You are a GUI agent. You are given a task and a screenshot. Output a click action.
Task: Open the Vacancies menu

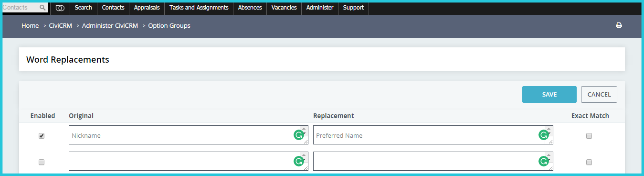point(284,8)
